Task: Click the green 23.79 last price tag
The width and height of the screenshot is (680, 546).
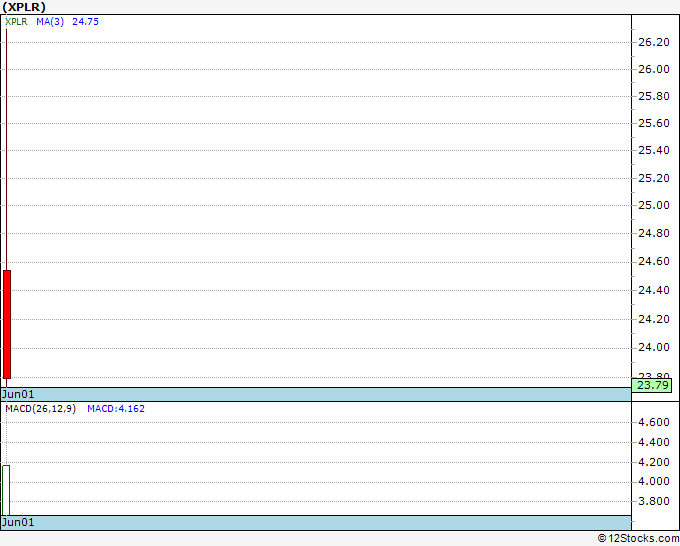Action: (652, 385)
